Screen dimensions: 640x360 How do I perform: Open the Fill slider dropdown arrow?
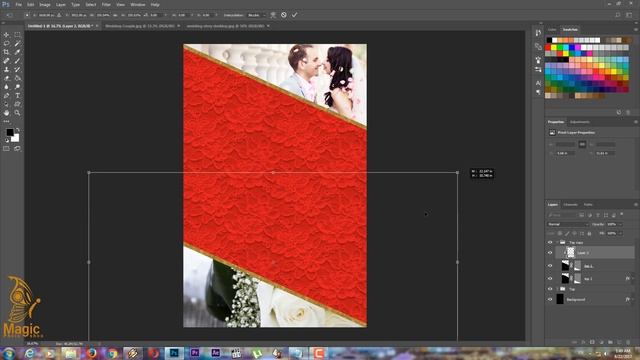click(620, 233)
